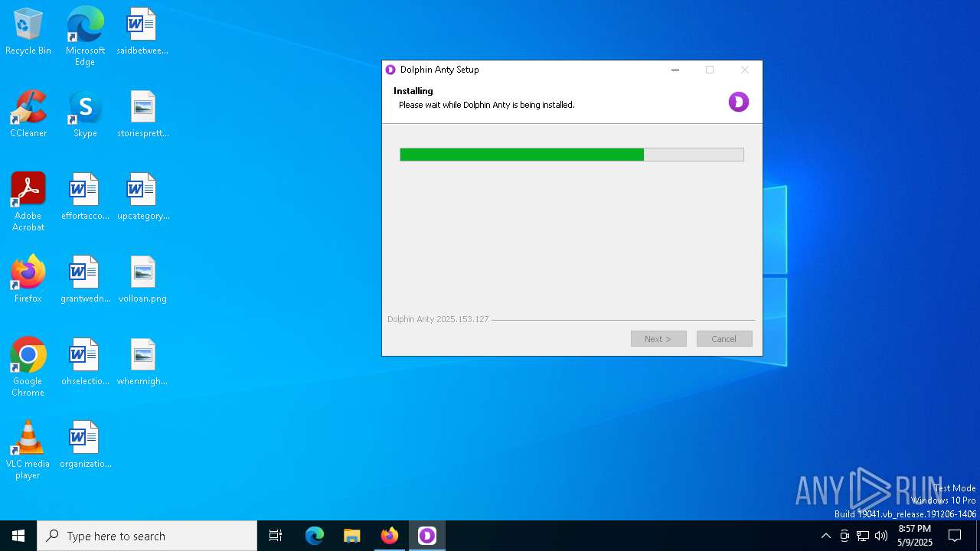Click the Dolphin Anty logo in the installer header
The width and height of the screenshot is (980, 551).
(x=739, y=102)
